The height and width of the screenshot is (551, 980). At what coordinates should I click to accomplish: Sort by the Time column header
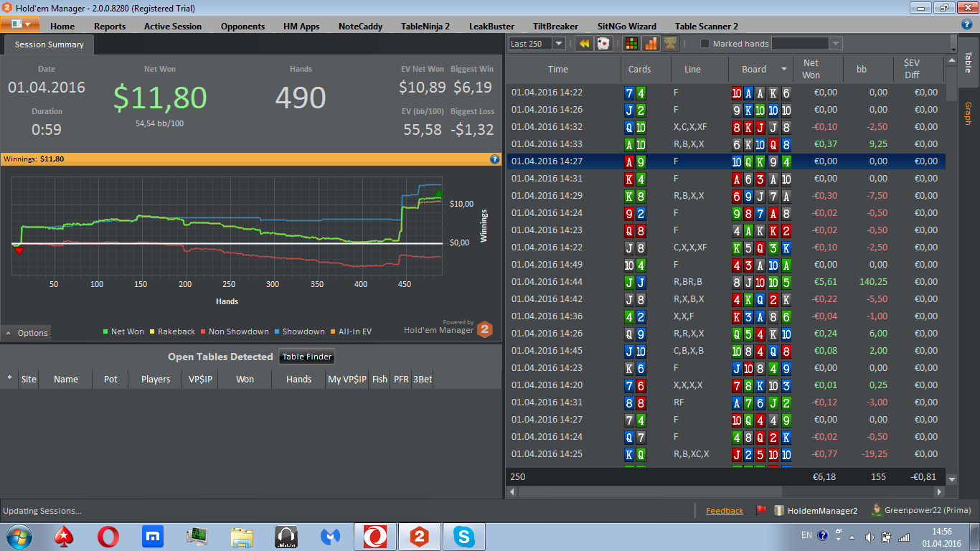[563, 69]
